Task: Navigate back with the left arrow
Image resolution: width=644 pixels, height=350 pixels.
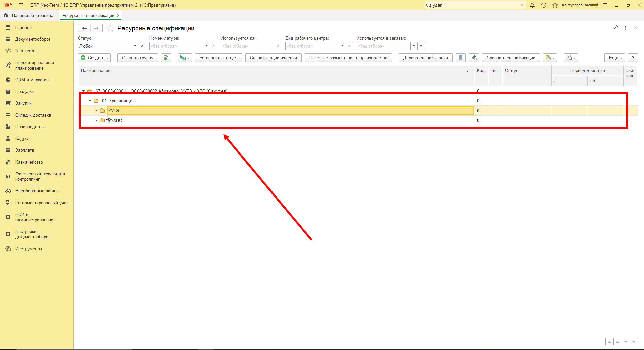Action: point(84,28)
